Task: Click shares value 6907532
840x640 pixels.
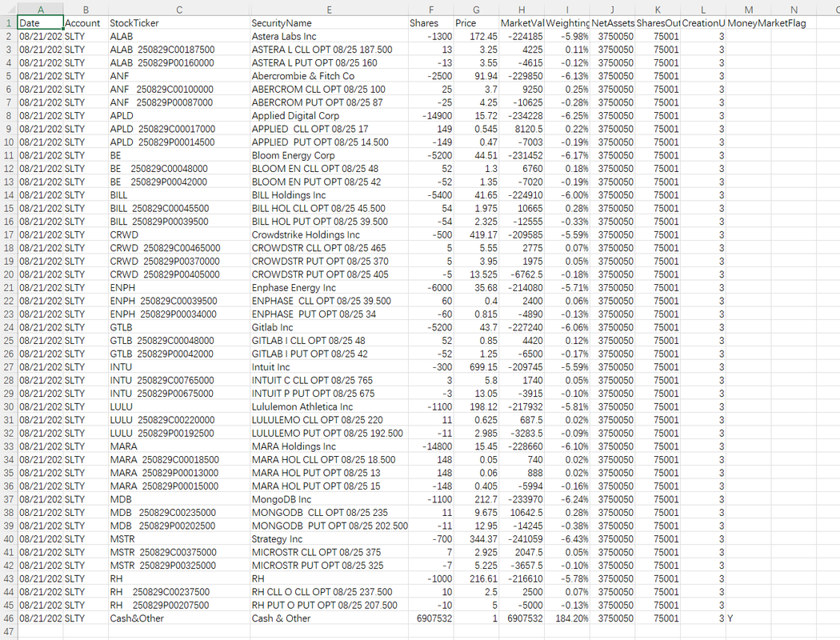Action: (430, 618)
